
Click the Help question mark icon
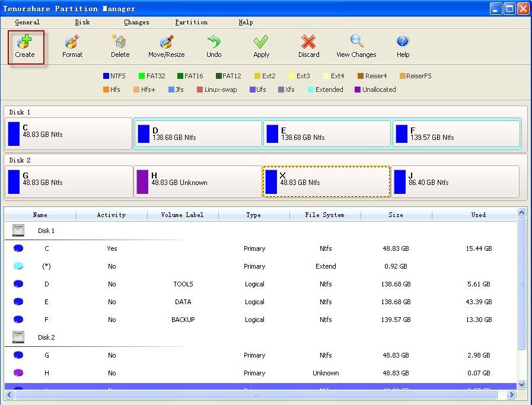(403, 42)
